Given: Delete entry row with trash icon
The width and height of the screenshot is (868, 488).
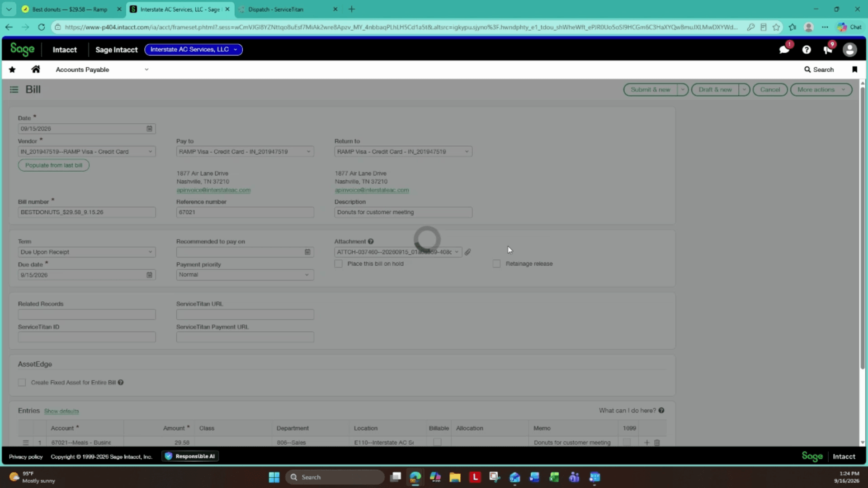Looking at the screenshot, I should [x=657, y=443].
